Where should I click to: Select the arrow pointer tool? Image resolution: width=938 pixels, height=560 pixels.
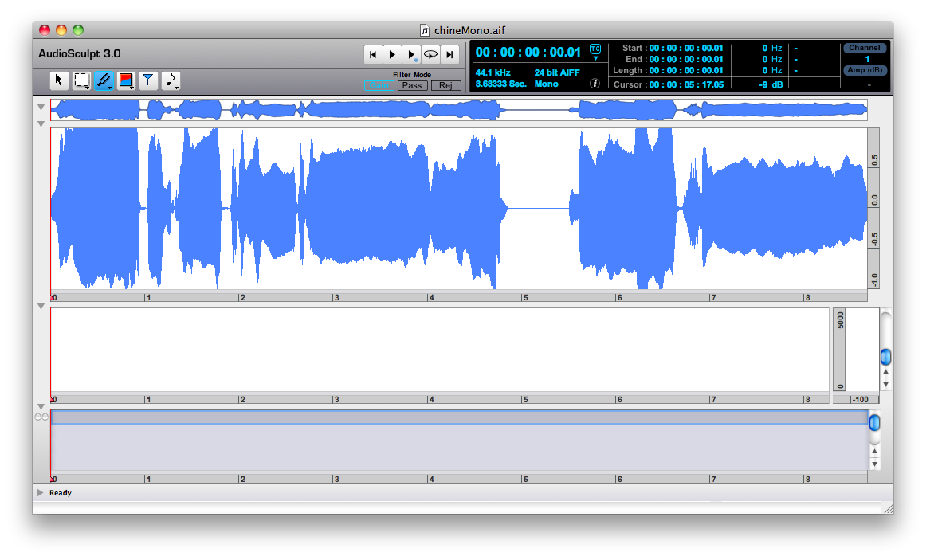59,80
